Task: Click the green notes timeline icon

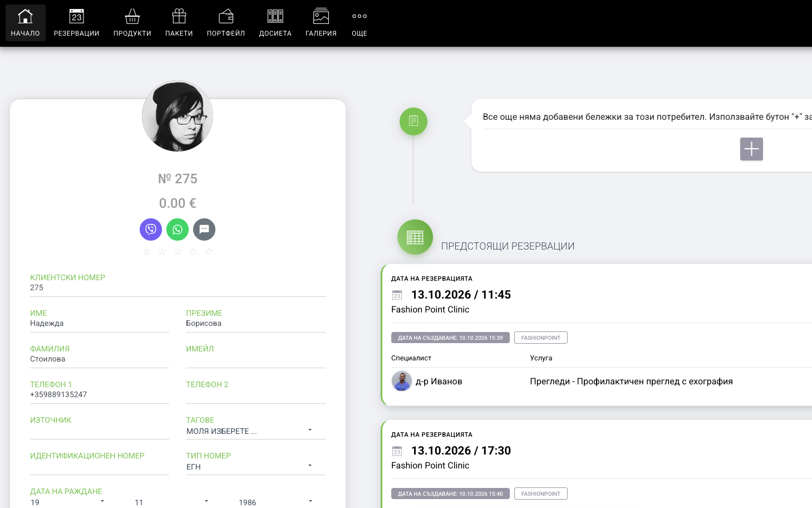Action: click(414, 121)
